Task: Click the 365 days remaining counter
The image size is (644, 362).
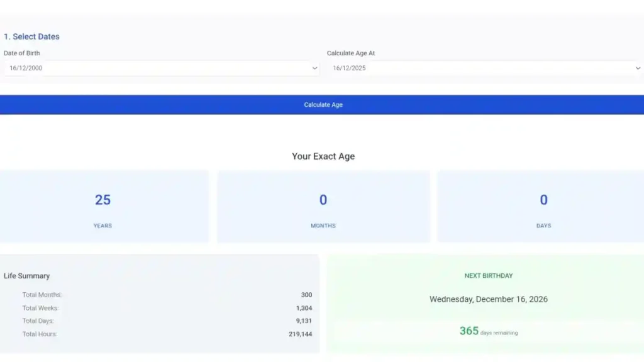Action: pos(489,331)
